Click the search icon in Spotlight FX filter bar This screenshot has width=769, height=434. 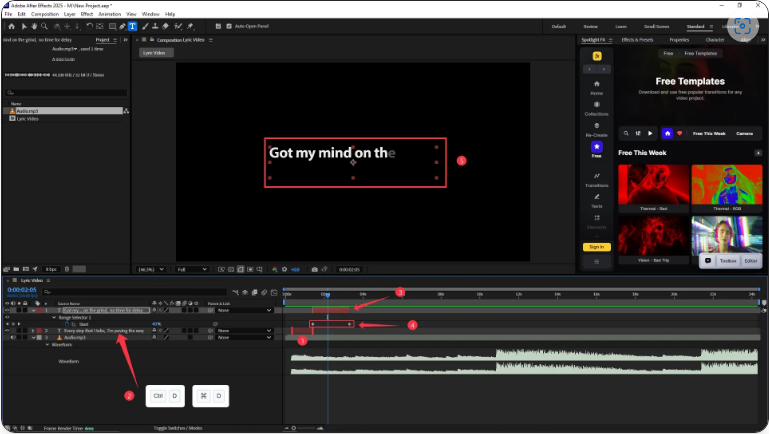click(x=626, y=133)
